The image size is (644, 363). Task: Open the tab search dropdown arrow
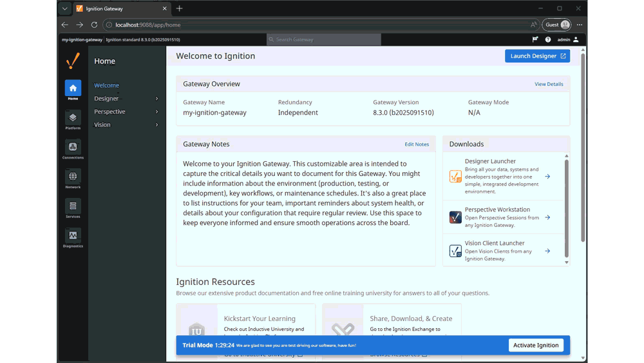click(64, 8)
